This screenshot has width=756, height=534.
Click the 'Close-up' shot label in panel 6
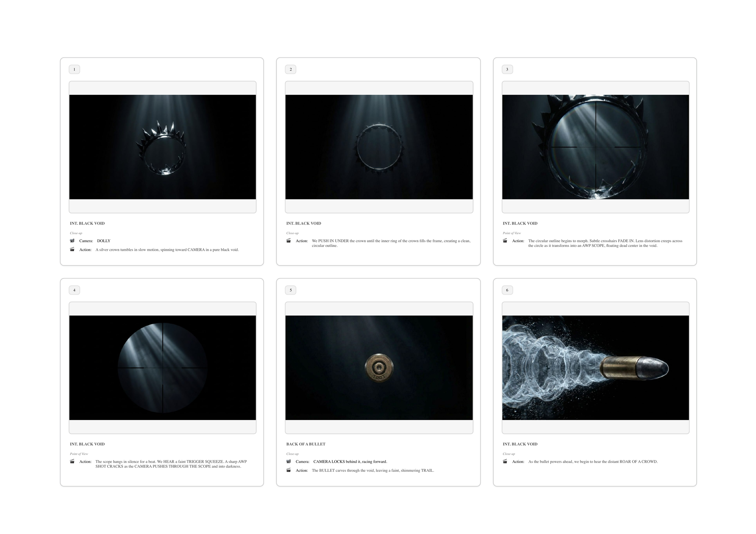tap(509, 454)
